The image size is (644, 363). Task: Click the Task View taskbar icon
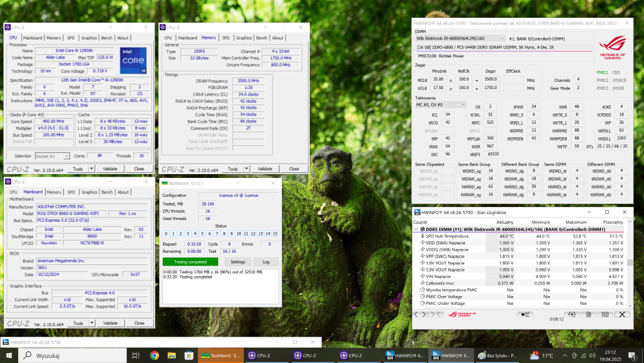[135, 355]
